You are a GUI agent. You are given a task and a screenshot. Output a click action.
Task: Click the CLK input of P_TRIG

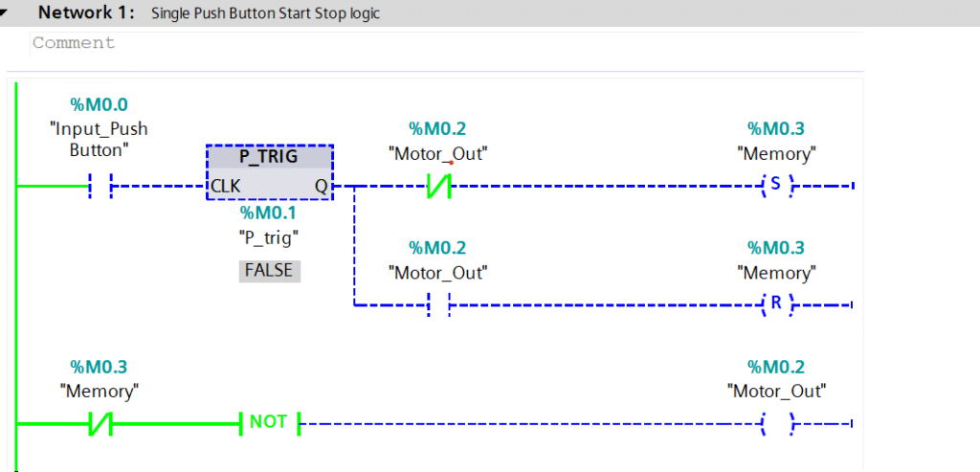tap(226, 187)
